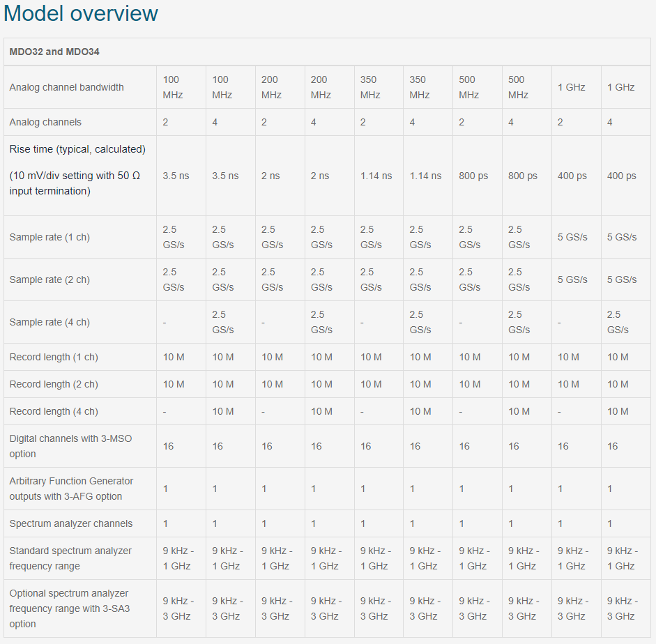Select Analog channels value "2" under 200 MHz
The image size is (656, 644).
pos(264,122)
